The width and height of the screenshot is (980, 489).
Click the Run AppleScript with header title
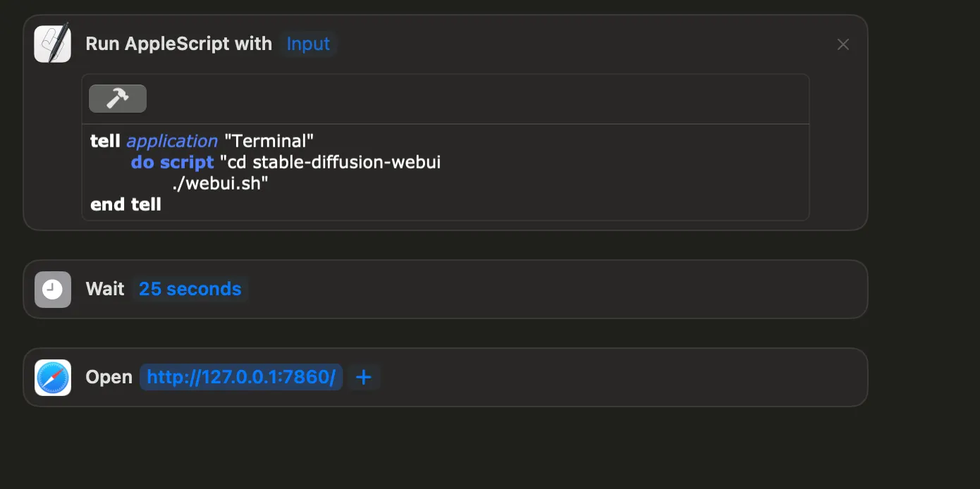tap(178, 43)
